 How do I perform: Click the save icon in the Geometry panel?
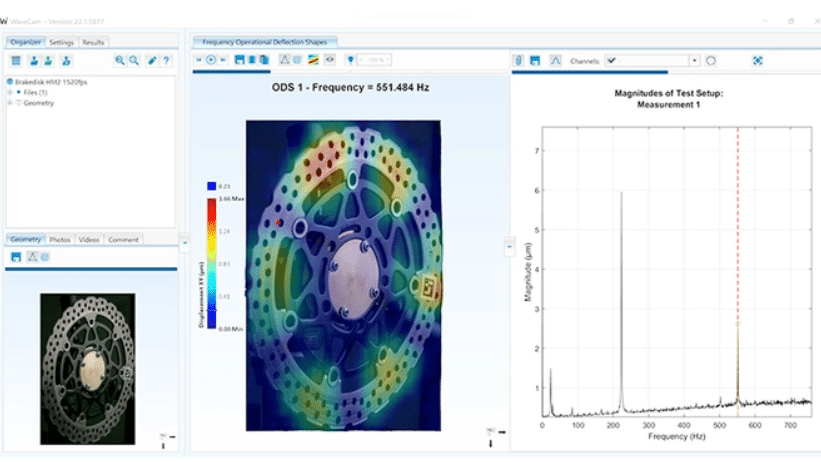click(17, 257)
